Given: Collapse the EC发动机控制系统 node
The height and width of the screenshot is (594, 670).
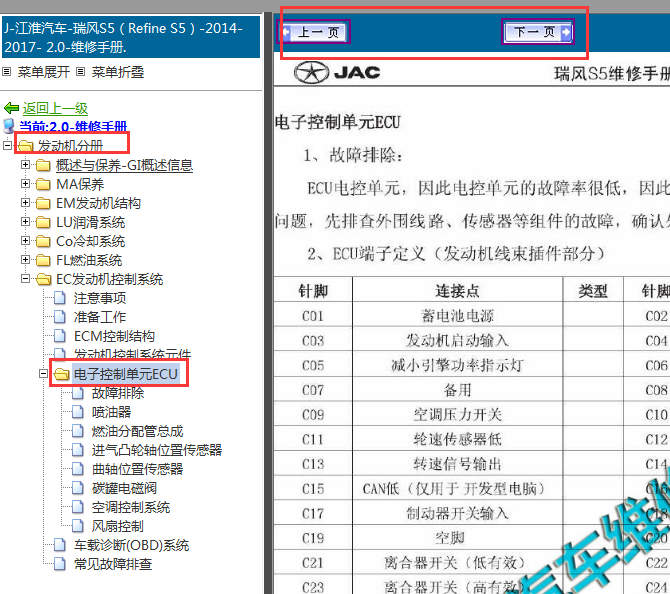Looking at the screenshot, I should click(x=25, y=279).
